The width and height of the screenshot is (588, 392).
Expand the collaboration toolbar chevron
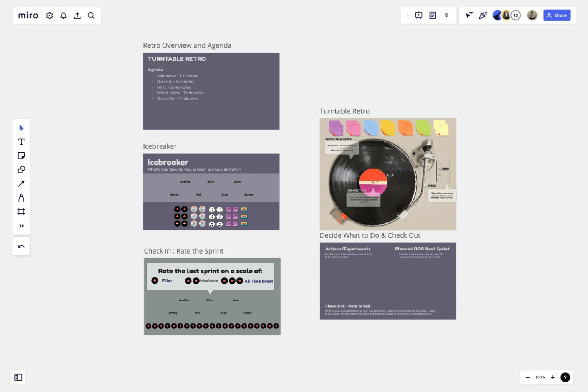click(x=408, y=16)
